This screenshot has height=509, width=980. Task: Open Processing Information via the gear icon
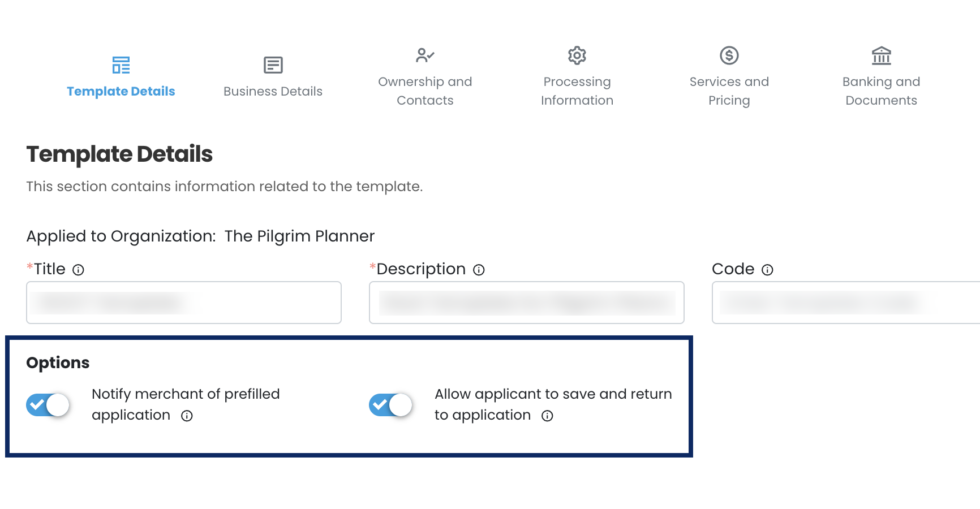click(x=577, y=54)
